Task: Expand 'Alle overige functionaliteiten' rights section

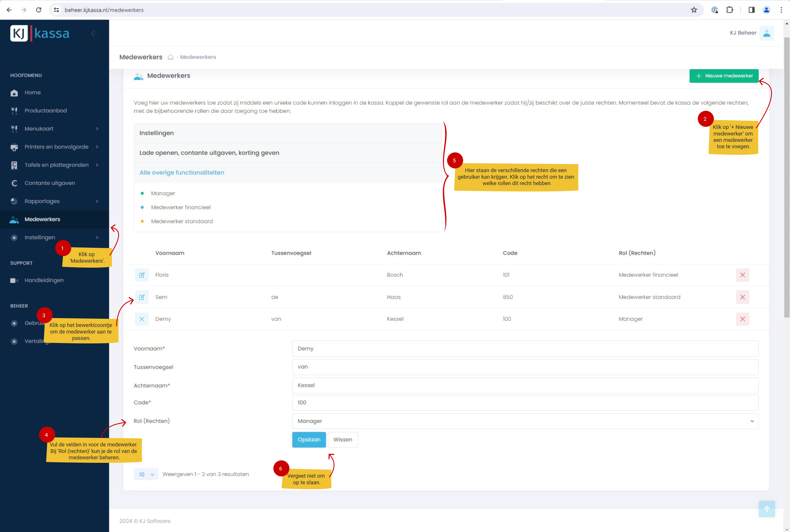Action: pos(182,172)
